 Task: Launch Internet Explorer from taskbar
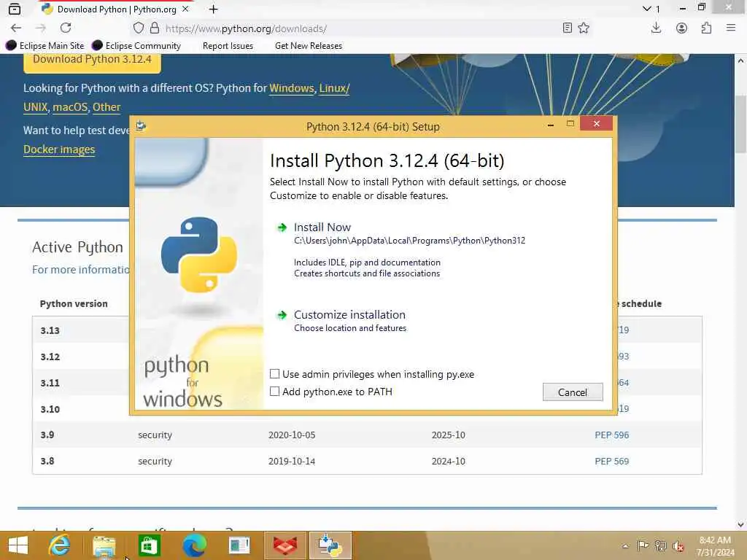click(x=59, y=545)
